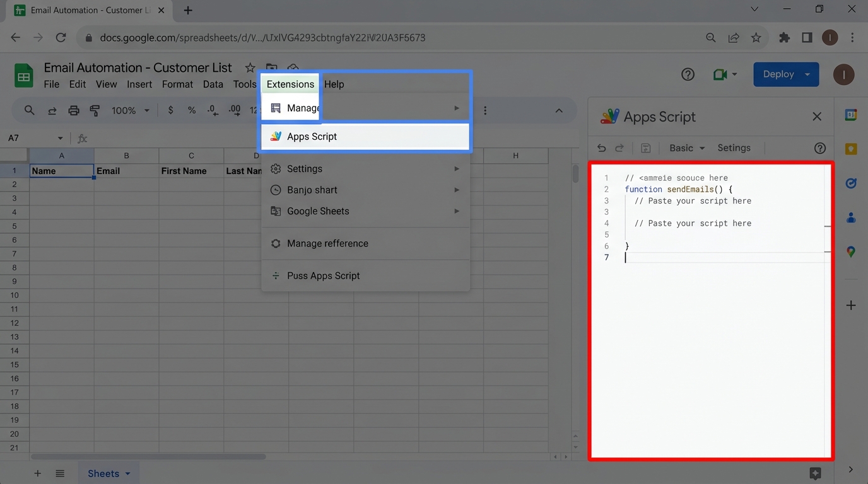
Task: Expand the Basic dropdown in Apps Script
Action: (686, 148)
